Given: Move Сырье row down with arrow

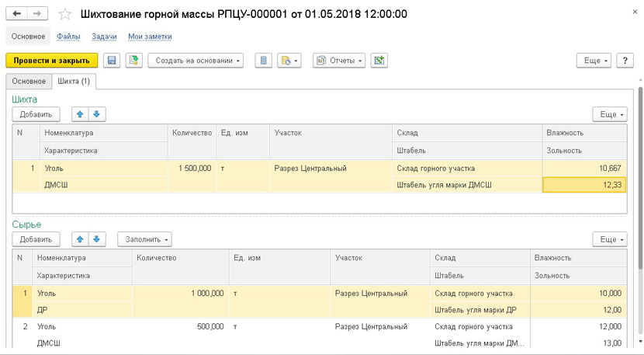Looking at the screenshot, I should (x=97, y=239).
